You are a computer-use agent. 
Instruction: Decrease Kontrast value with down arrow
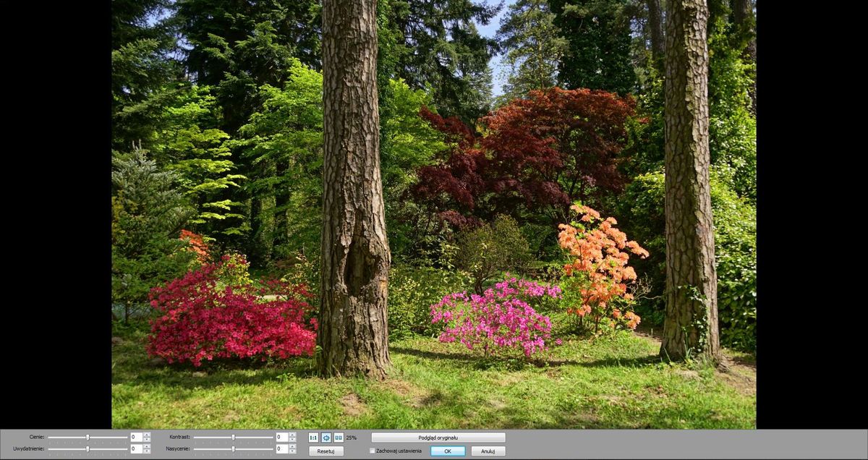pos(292,440)
